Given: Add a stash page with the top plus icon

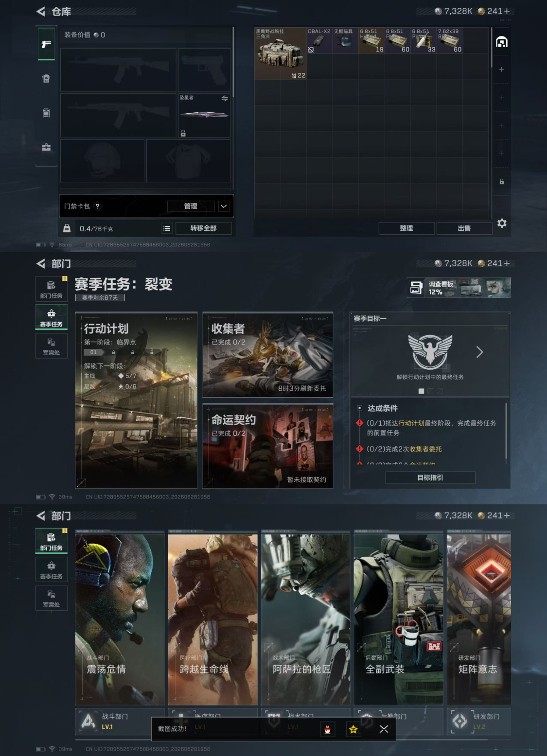Looking at the screenshot, I should point(501,69).
